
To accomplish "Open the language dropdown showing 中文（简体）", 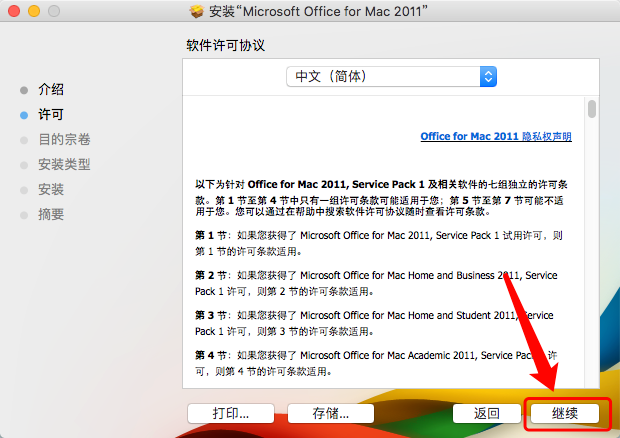I will pos(391,76).
